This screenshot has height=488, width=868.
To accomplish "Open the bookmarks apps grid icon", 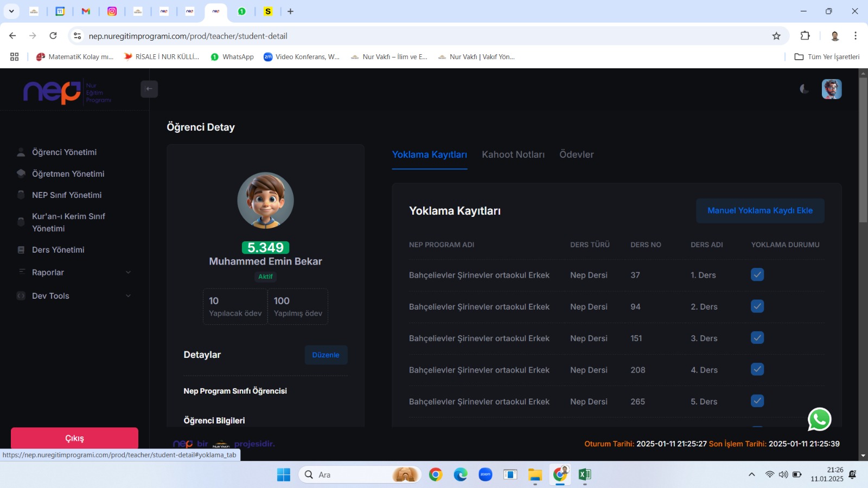I will pos(15,56).
